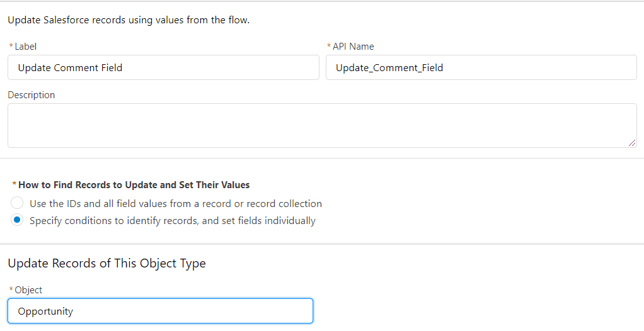
Task: Click the 'Description' field caption
Action: click(32, 95)
